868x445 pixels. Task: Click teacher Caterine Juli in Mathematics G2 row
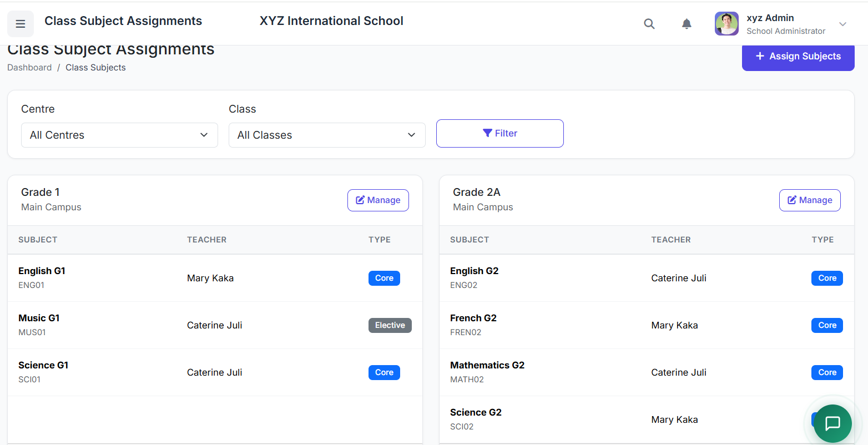pos(679,372)
